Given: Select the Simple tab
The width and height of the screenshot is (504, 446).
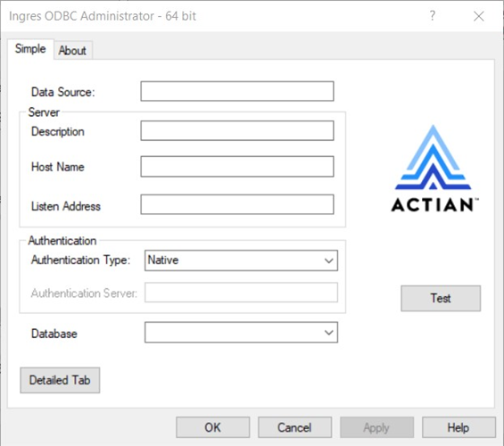Looking at the screenshot, I should [x=30, y=49].
